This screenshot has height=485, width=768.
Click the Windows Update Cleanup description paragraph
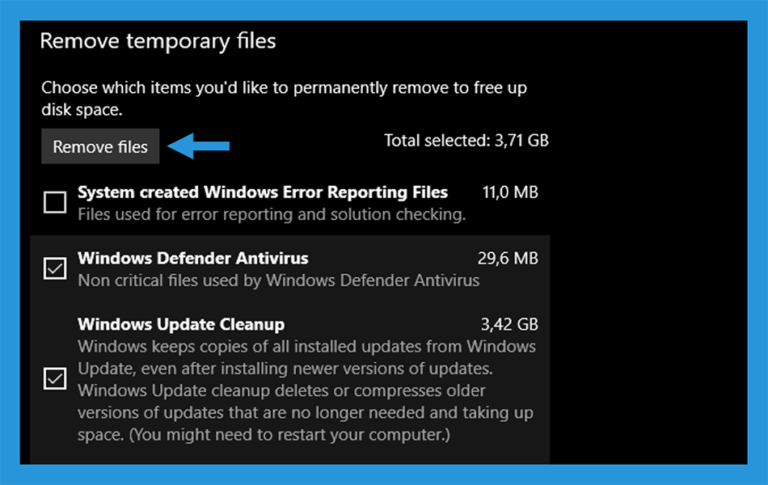(306, 390)
